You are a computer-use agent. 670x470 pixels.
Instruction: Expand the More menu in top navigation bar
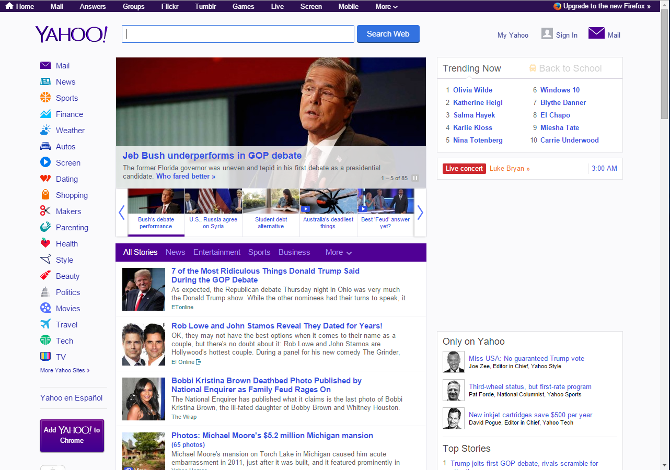tap(385, 6)
